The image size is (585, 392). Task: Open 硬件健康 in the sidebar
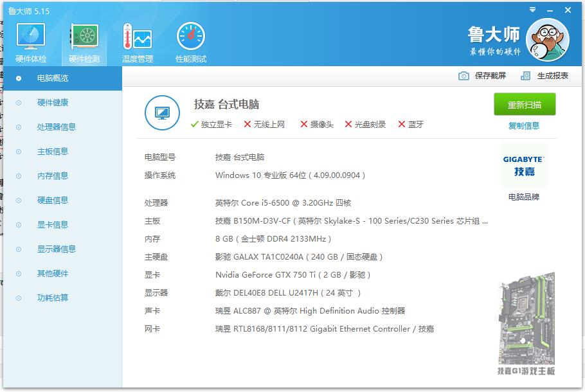[62, 103]
